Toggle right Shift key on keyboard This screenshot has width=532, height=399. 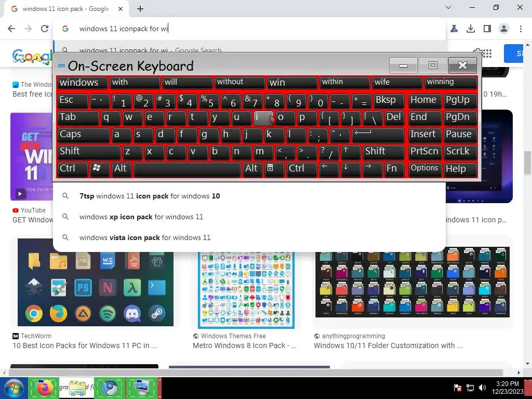[x=384, y=152]
